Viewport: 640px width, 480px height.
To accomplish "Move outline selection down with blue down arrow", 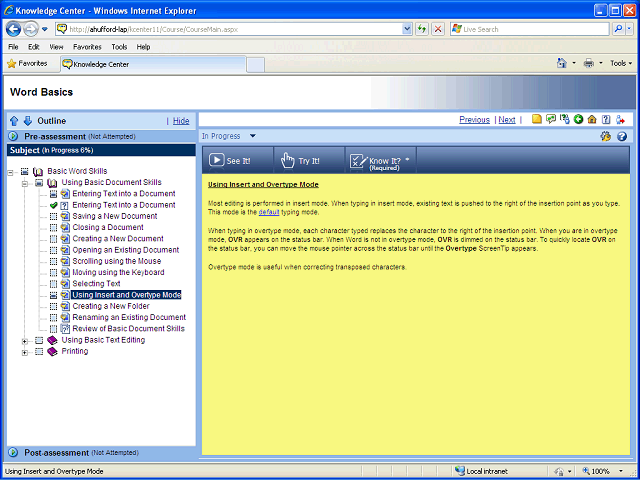I will [28, 121].
